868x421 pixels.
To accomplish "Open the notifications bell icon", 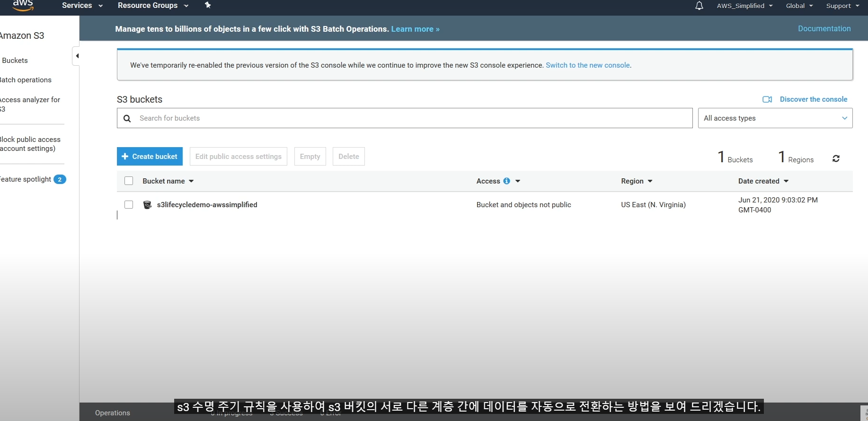I will point(699,6).
